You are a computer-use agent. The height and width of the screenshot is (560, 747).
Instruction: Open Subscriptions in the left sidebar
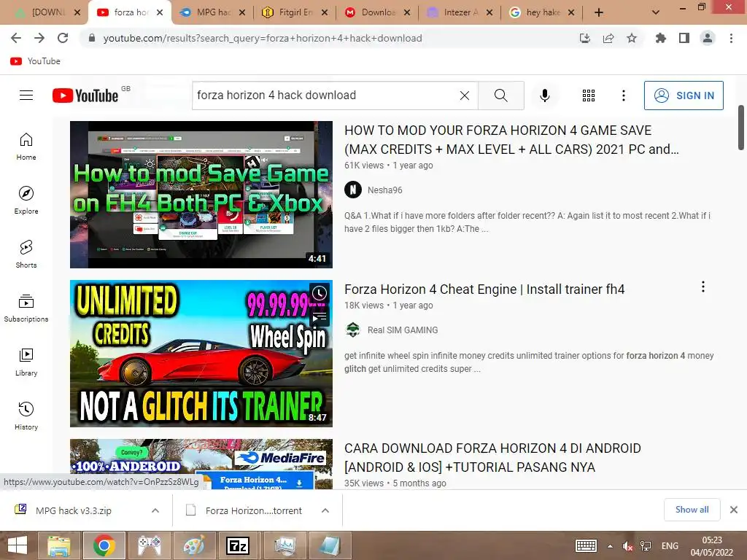pos(26,308)
